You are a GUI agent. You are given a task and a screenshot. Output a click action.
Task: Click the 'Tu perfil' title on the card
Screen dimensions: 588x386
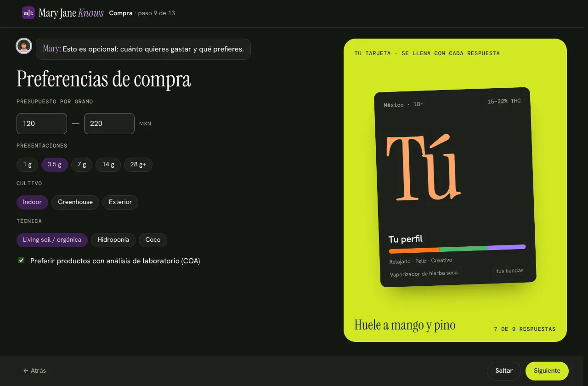click(x=406, y=239)
